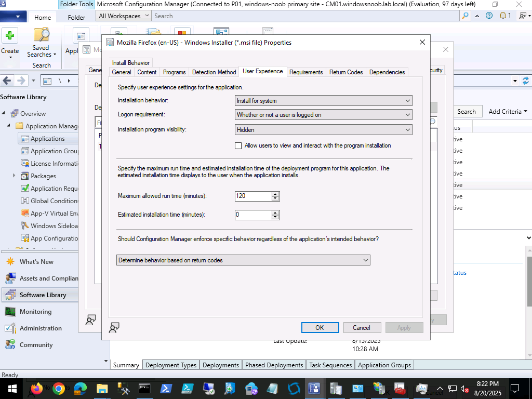Viewport: 532px width, 399px height.
Task: Click the Maximum allowed run time field
Action: click(x=253, y=196)
